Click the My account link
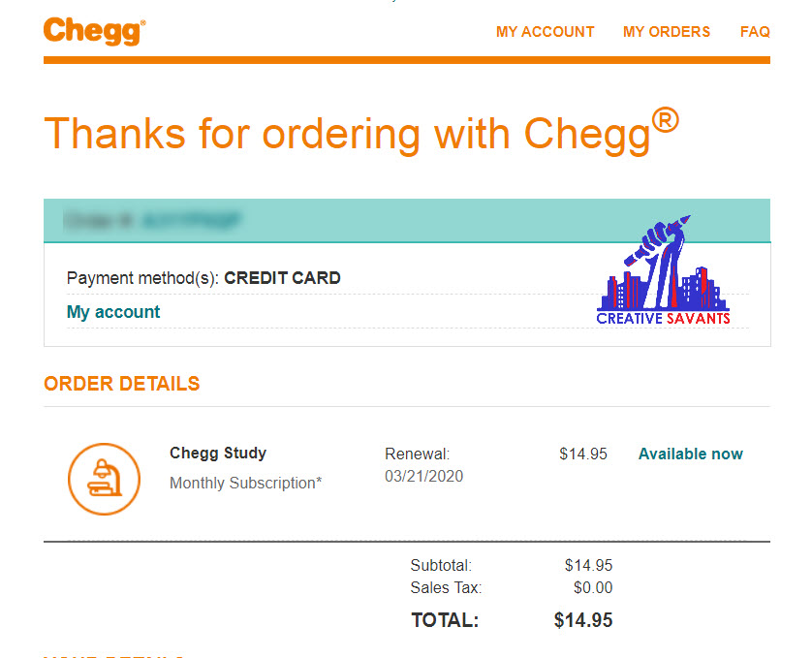812x658 pixels. pos(113,312)
